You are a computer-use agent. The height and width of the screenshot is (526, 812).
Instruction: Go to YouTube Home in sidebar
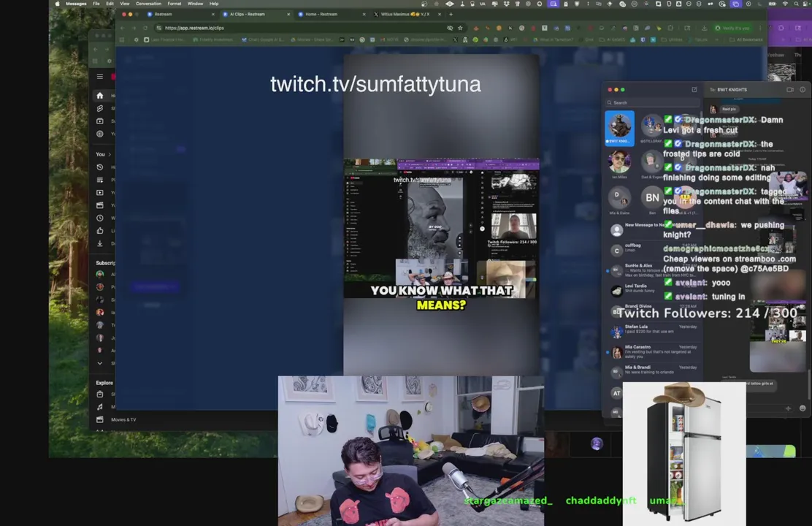click(103, 96)
